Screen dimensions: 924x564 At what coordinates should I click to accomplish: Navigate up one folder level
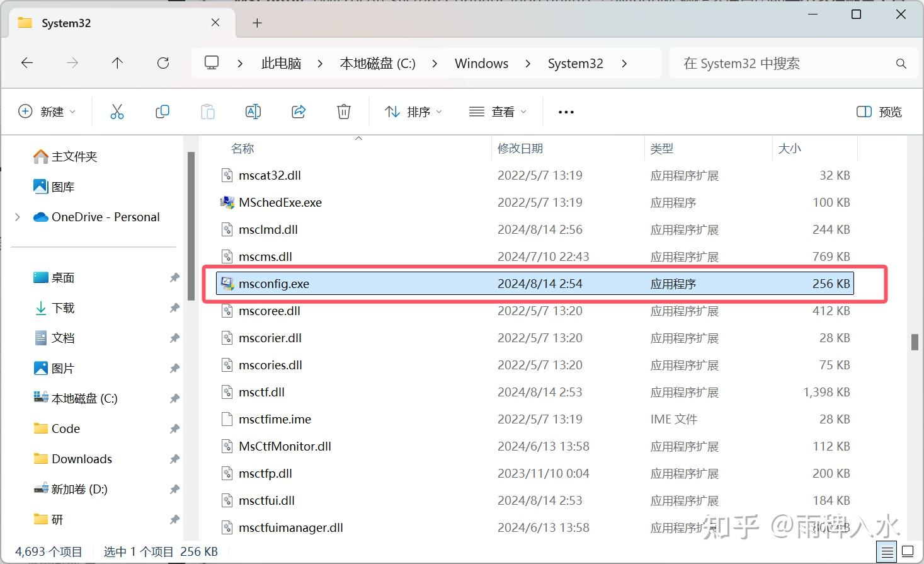coord(117,63)
